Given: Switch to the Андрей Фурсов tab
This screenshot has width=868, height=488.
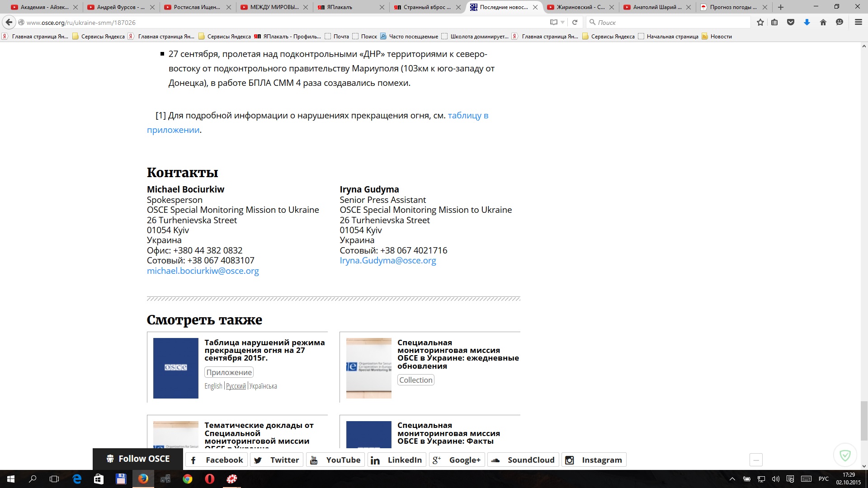Looking at the screenshot, I should click(x=121, y=7).
